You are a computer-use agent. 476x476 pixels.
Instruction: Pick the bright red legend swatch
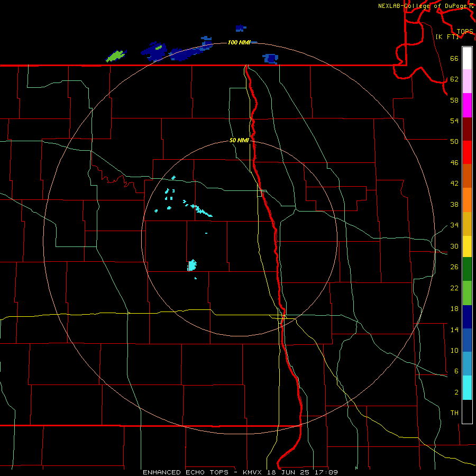point(467,152)
